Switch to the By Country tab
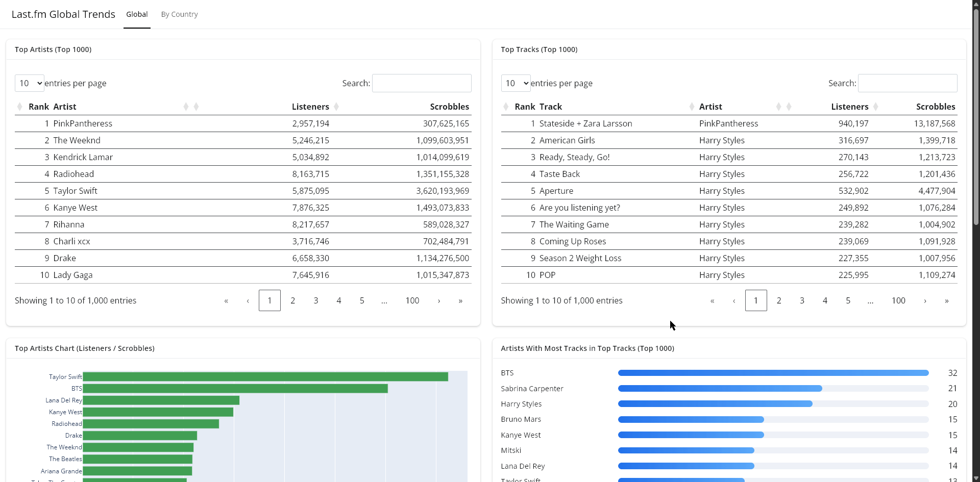980x482 pixels. [179, 14]
